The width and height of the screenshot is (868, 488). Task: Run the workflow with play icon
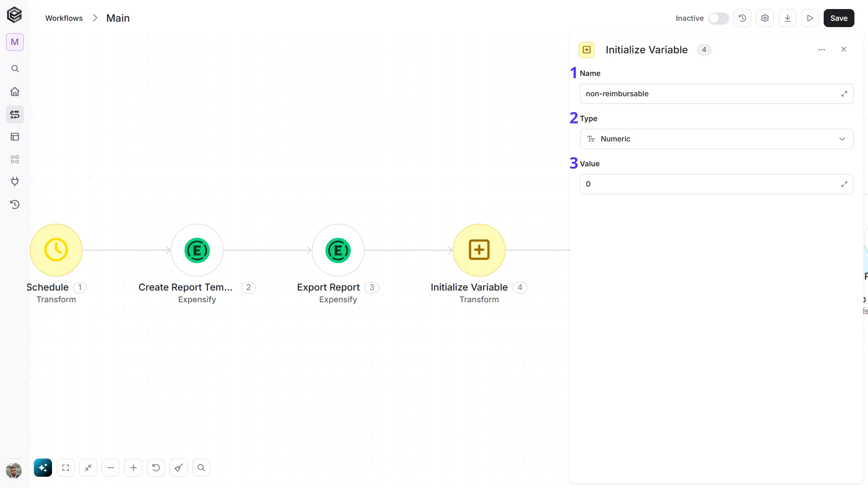810,18
